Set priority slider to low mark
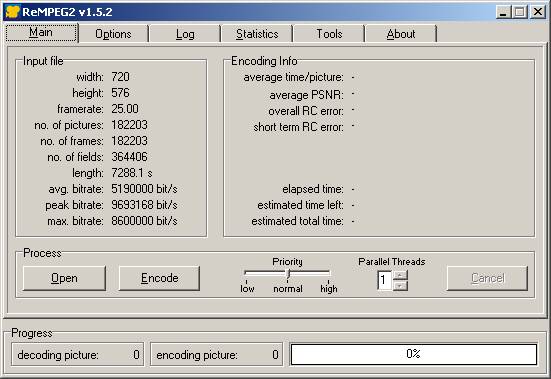Screen dimensions: 551x379 tap(246, 281)
